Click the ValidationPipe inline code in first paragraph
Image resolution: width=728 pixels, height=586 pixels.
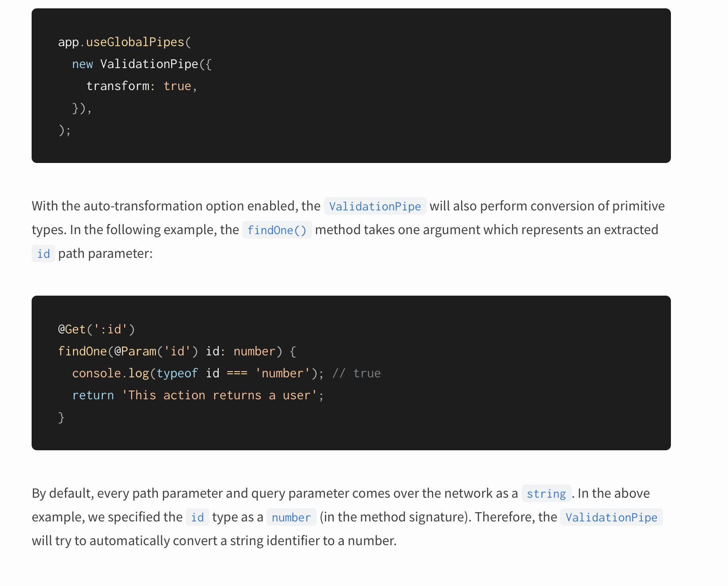375,206
